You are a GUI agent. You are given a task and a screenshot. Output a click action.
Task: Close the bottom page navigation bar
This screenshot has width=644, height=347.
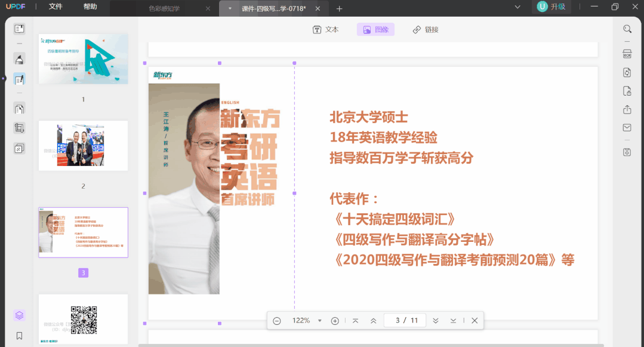(474, 321)
